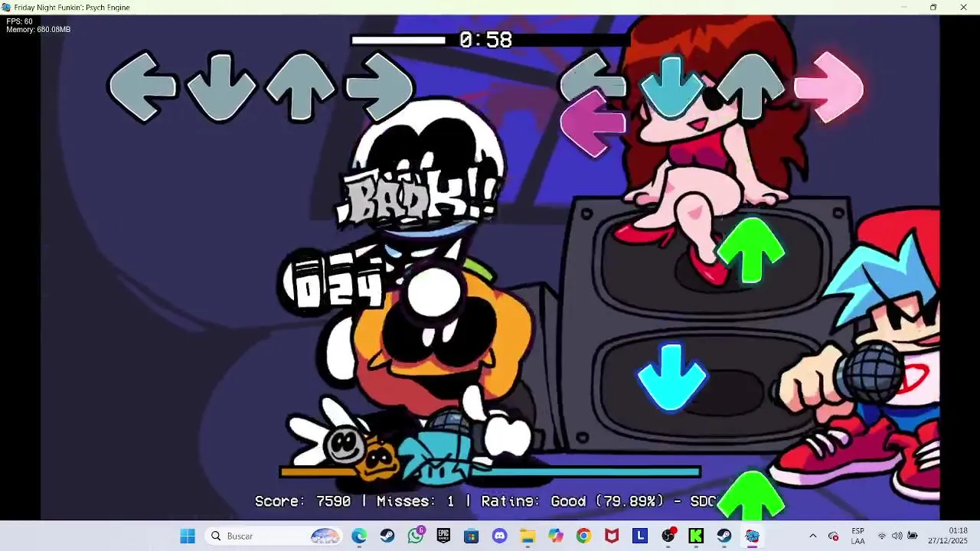980x551 pixels.
Task: Open Microsoft Store from the taskbar
Action: click(x=472, y=536)
